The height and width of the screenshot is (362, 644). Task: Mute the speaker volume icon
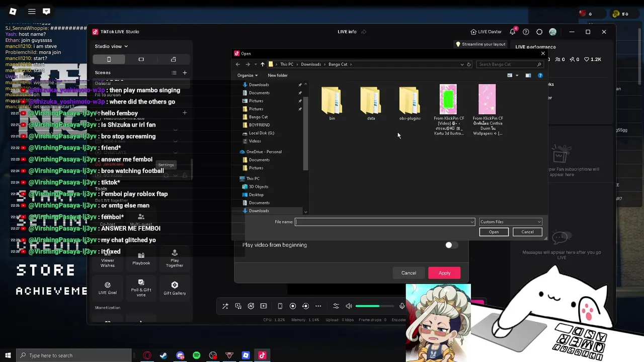(x=348, y=306)
